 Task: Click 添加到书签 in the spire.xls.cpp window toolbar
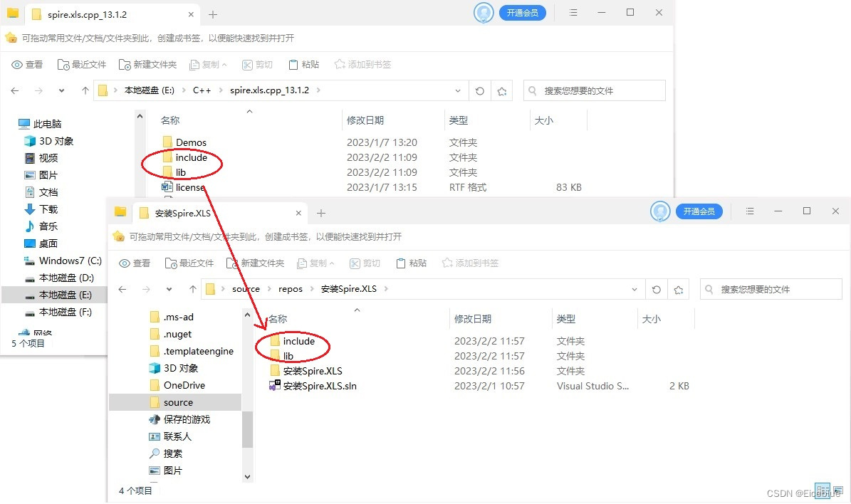coord(362,65)
